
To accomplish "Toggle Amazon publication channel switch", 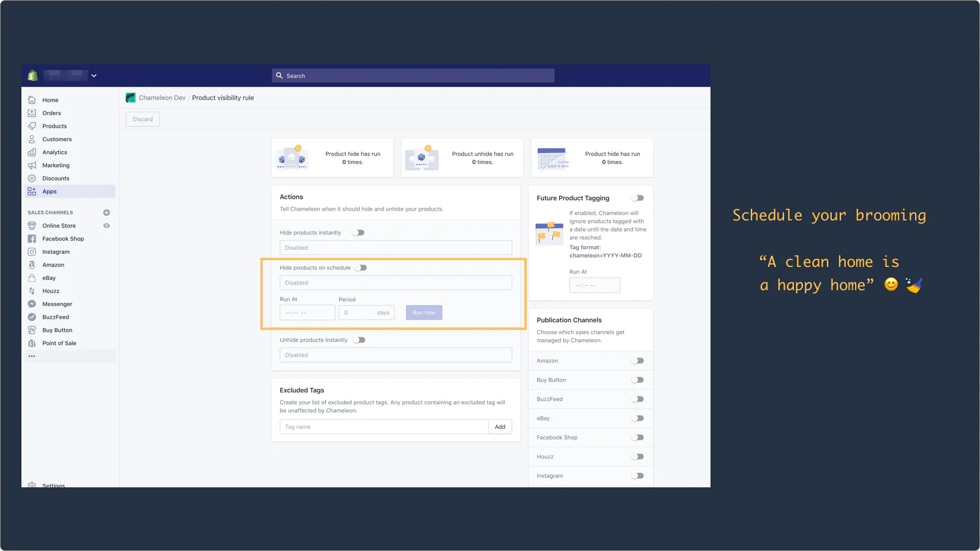I will [x=638, y=361].
